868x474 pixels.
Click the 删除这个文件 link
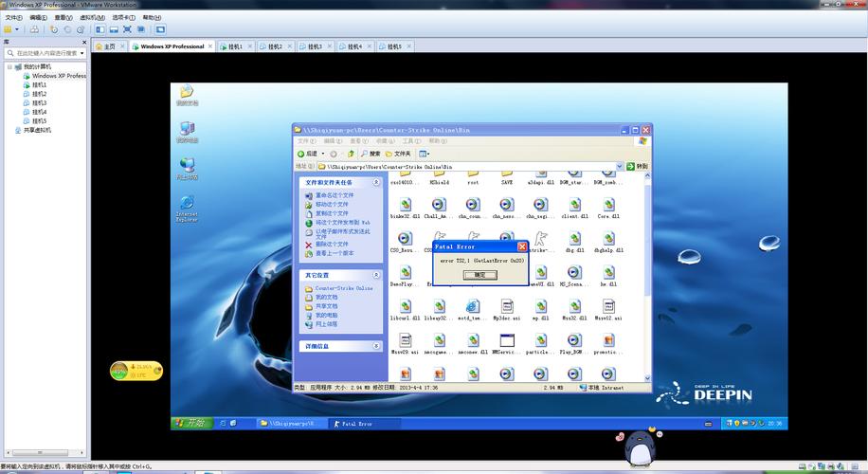tap(332, 245)
